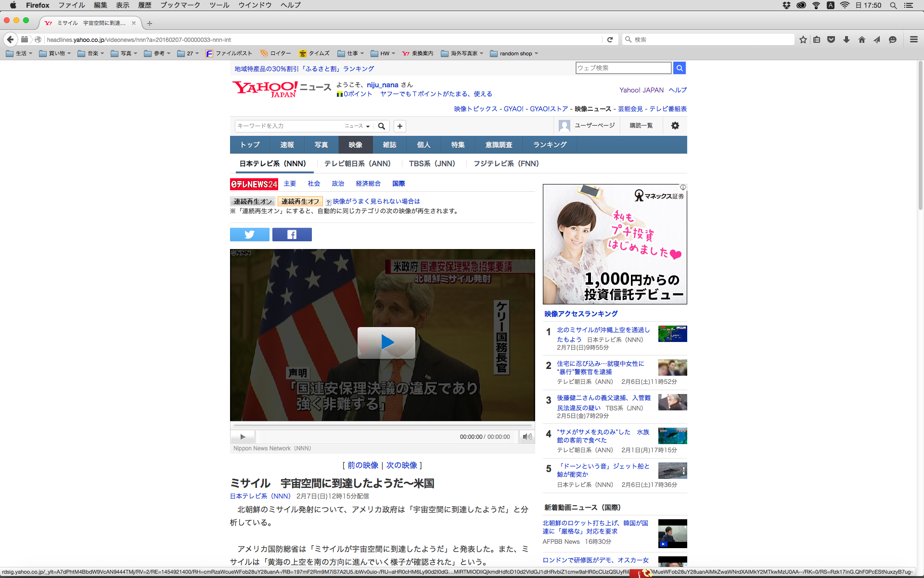Mute the video player speaker icon
Screen dimensions: 924x578
tap(527, 437)
